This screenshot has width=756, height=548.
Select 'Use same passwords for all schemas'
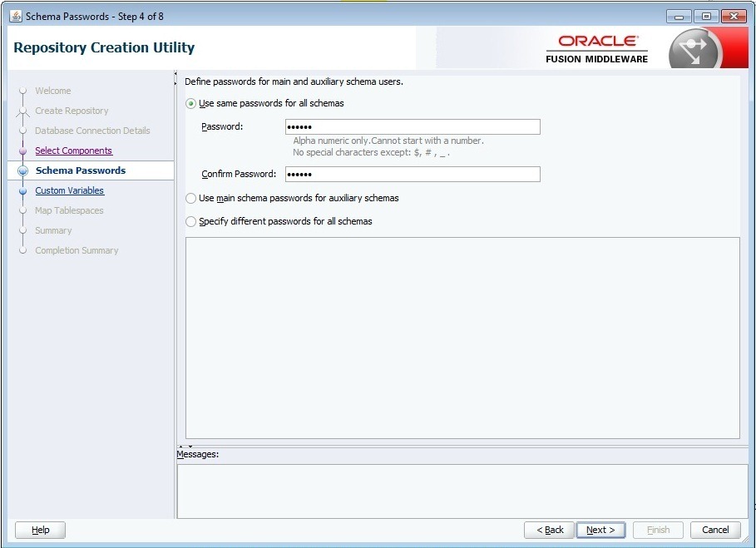pyautogui.click(x=191, y=104)
